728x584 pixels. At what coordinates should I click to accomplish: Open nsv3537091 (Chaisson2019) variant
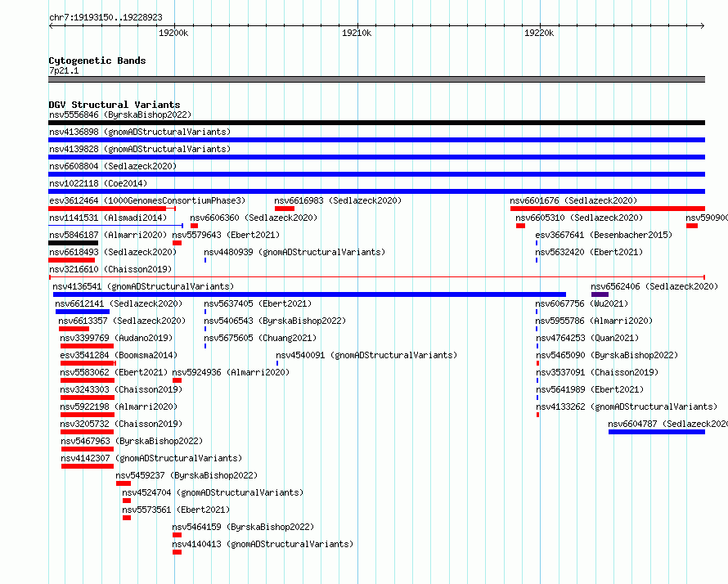click(597, 372)
